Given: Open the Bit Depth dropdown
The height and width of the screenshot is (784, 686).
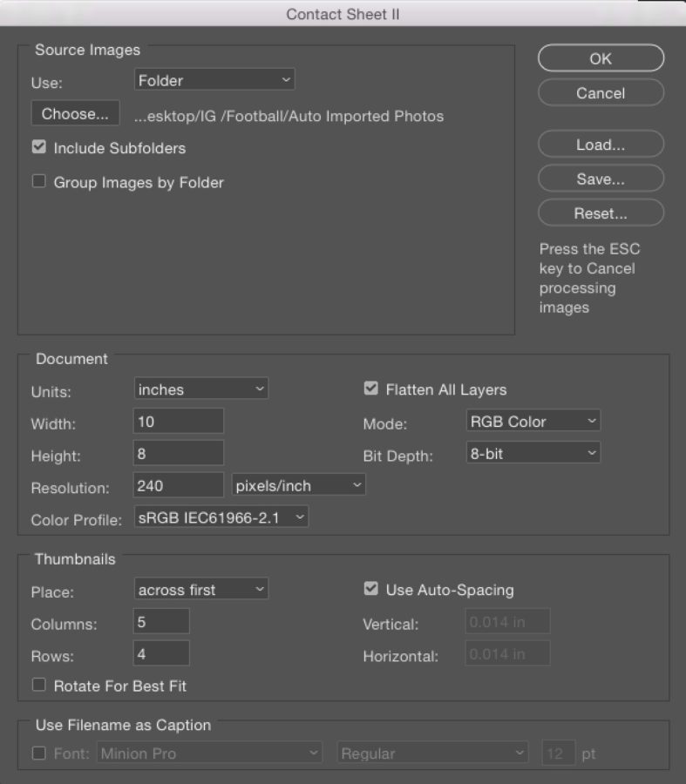Looking at the screenshot, I should (532, 452).
